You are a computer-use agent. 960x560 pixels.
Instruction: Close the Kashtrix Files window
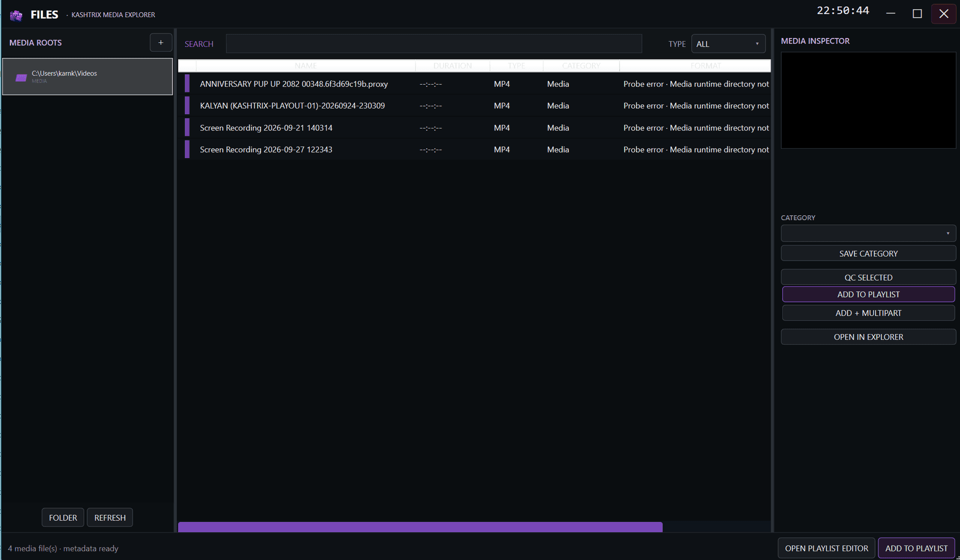tap(943, 13)
